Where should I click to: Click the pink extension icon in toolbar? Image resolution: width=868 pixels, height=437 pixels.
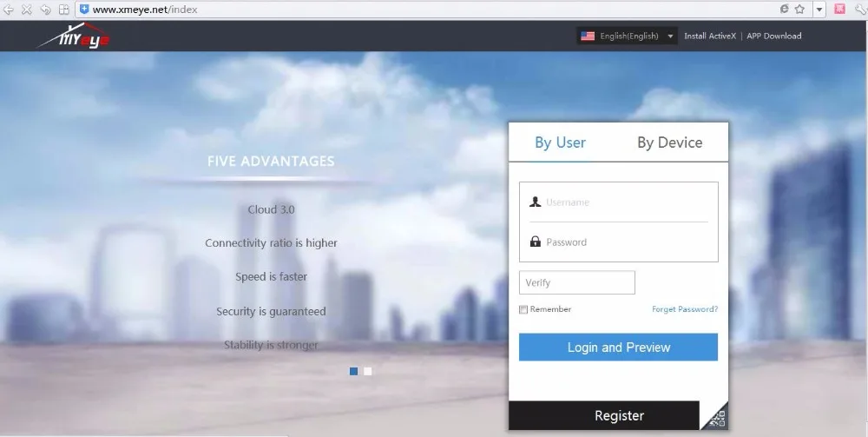[839, 10]
